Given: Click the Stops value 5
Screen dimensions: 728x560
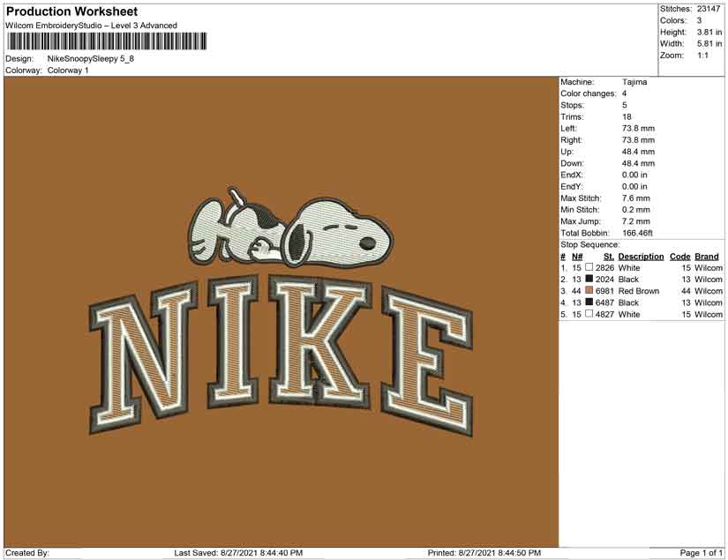Looking at the screenshot, I should pyautogui.click(x=625, y=105).
